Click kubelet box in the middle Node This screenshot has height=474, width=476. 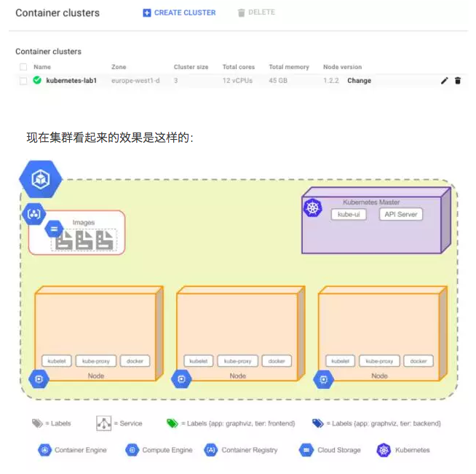click(x=198, y=361)
